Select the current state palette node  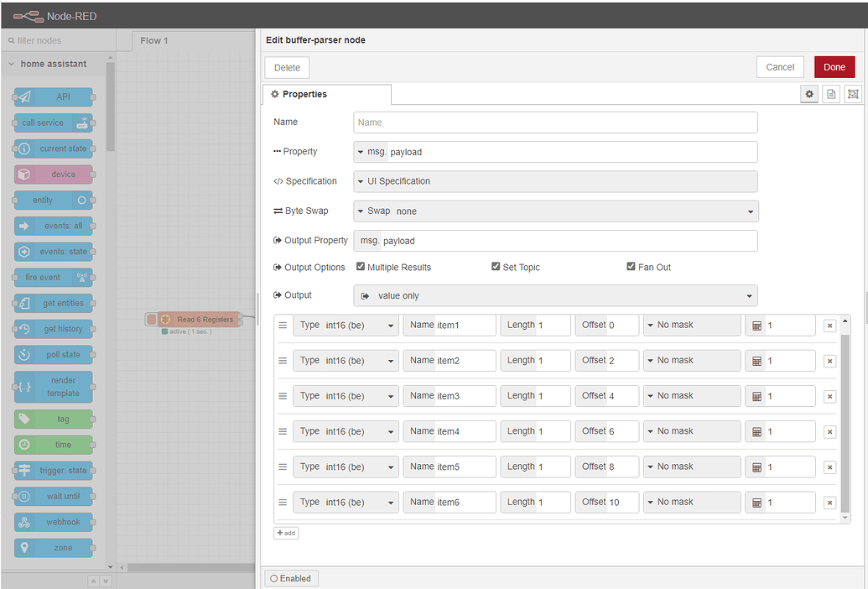coord(54,149)
